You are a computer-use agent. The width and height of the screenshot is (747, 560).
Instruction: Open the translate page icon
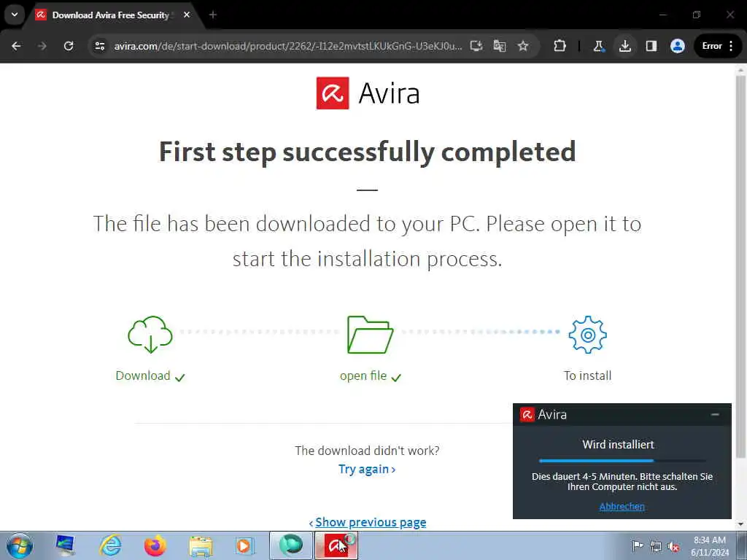(500, 46)
